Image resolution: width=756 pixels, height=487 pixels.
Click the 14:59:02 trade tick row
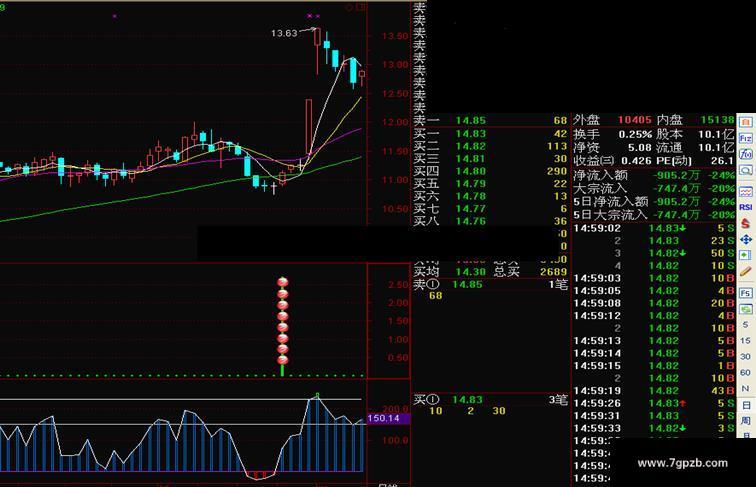point(654,228)
